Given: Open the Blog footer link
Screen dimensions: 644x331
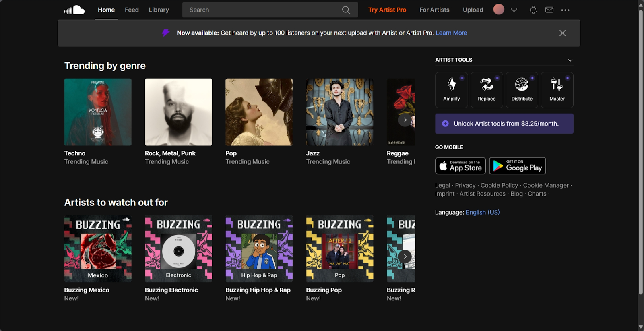Looking at the screenshot, I should [516, 194].
